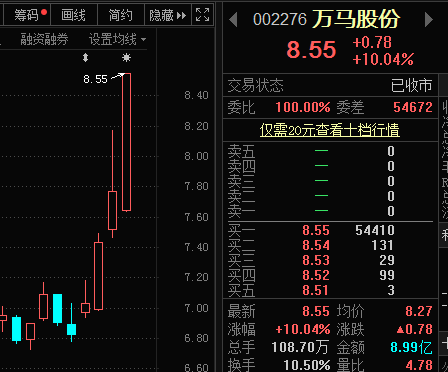Go to previous stock arrow
Viewport: 448px width, 372px height.
coord(233,20)
